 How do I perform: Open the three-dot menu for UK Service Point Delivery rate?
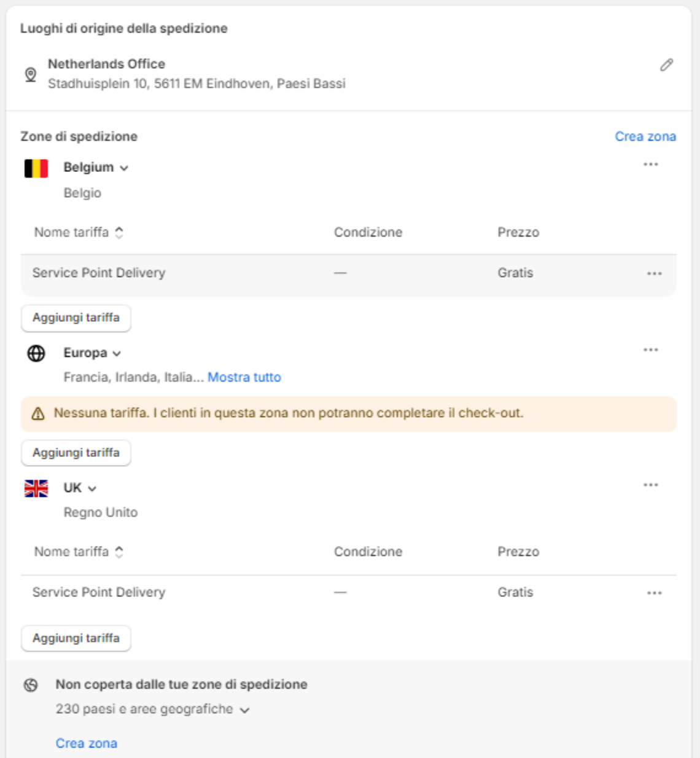tap(655, 593)
